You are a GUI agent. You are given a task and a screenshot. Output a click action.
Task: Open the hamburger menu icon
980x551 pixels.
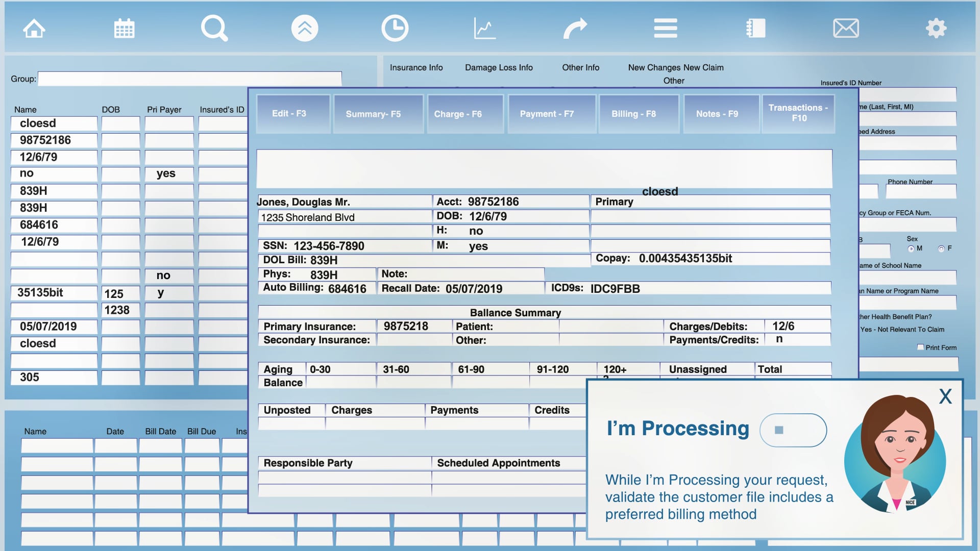pos(666,29)
